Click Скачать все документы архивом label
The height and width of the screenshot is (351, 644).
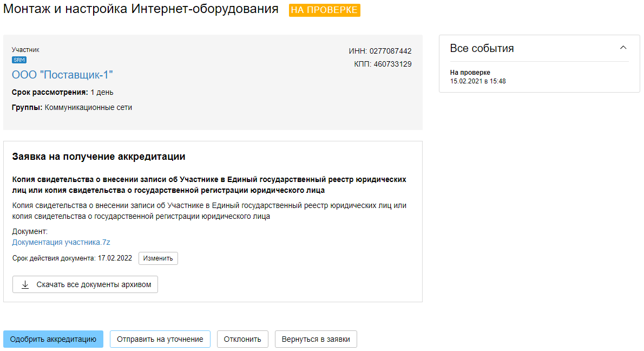[94, 284]
